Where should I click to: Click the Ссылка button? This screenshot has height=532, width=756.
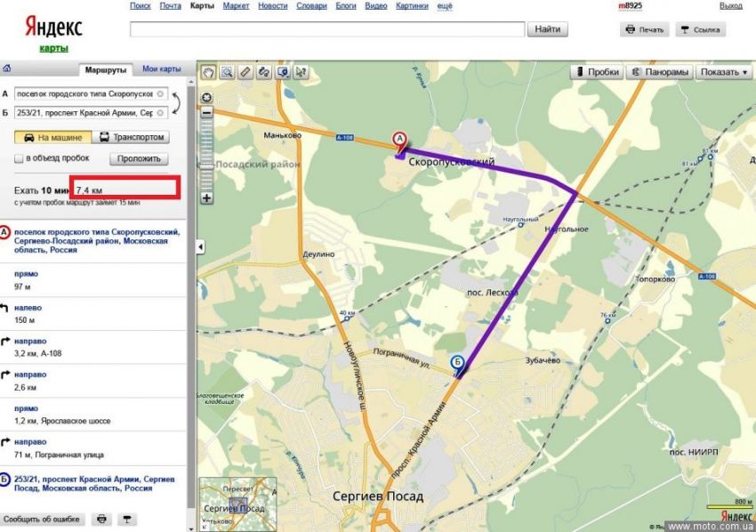(700, 29)
